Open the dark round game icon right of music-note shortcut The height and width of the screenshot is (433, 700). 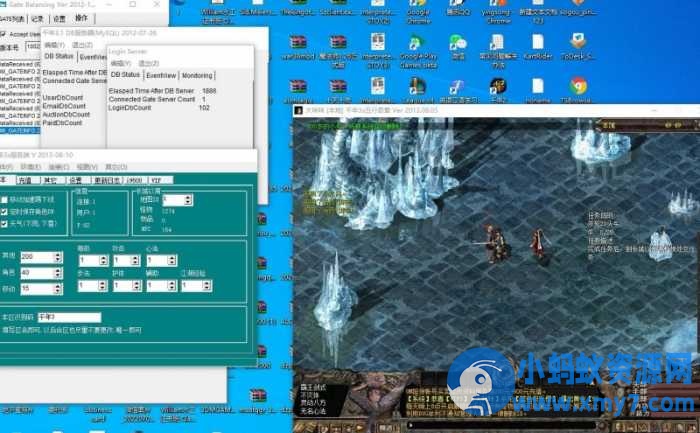tap(497, 86)
